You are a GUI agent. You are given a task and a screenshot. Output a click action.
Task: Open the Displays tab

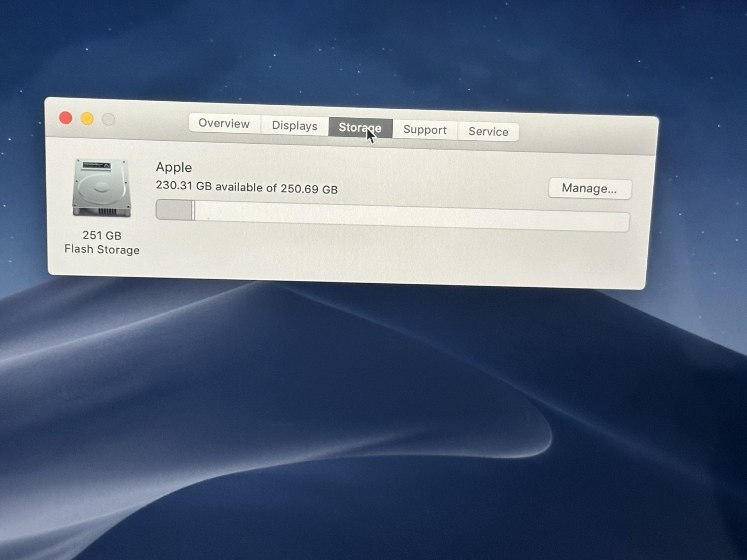tap(294, 125)
